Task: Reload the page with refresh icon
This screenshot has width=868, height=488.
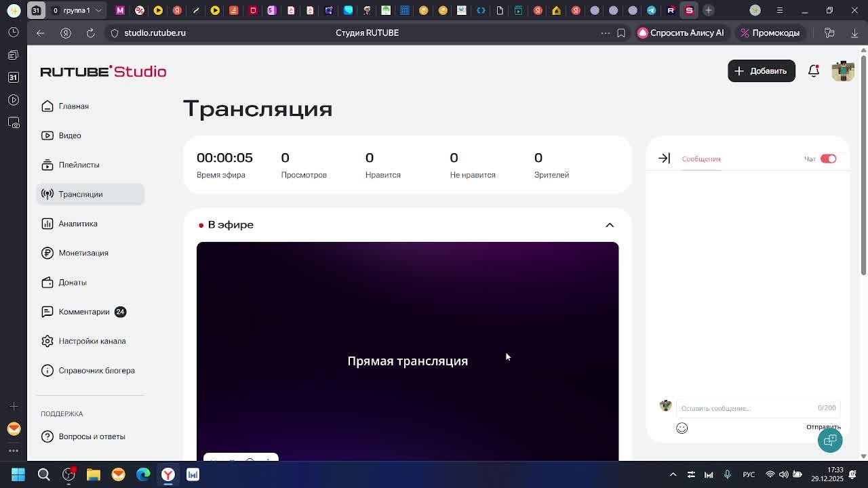Action: [90, 33]
